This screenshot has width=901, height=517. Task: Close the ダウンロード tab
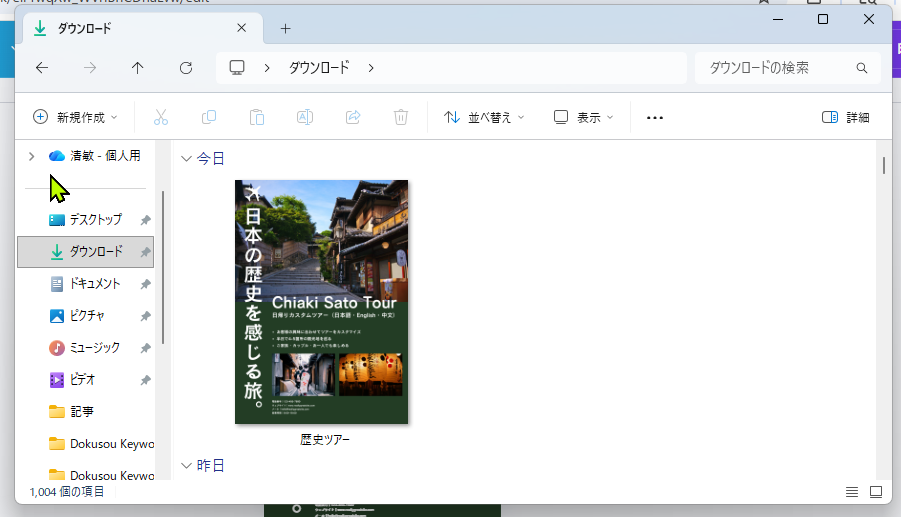tap(241, 28)
